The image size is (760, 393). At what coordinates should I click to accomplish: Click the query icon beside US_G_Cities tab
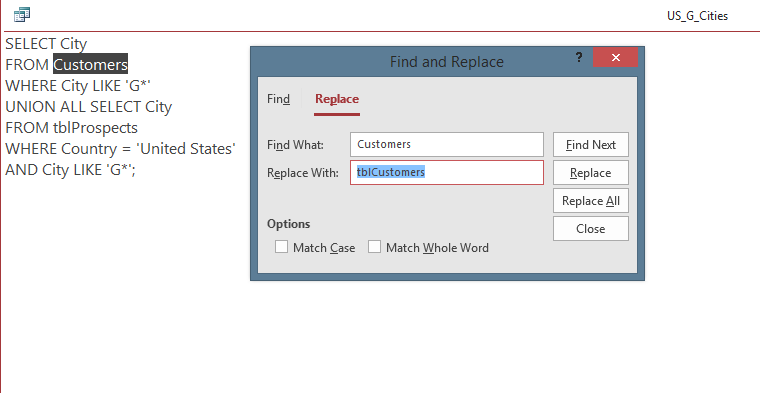click(22, 15)
